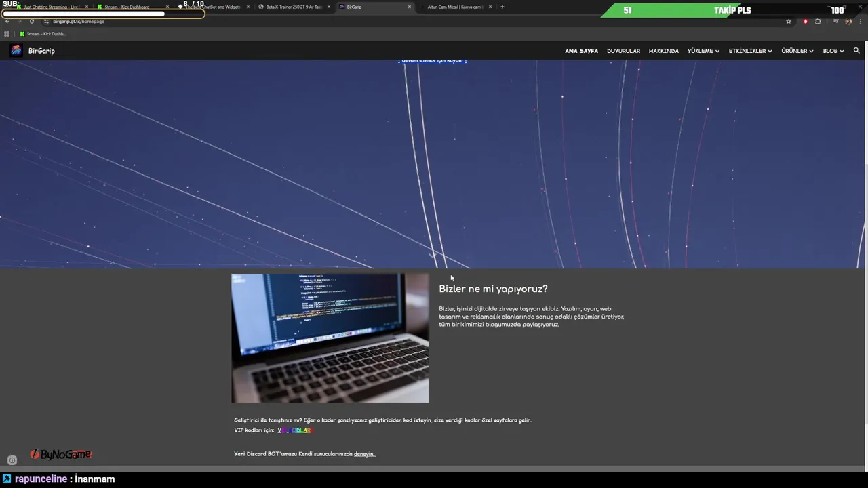Screen dimensions: 868x488
Task: Click the 'devam etmek için kaydır' prompt
Action: coord(433,61)
